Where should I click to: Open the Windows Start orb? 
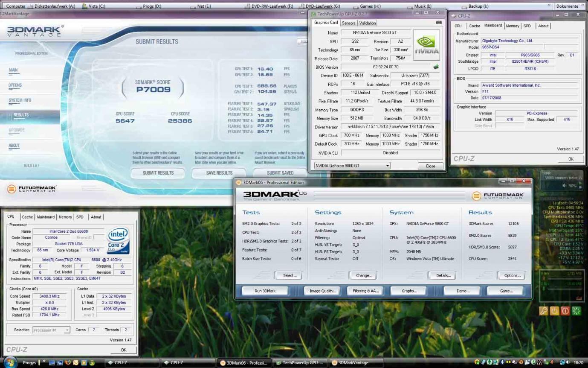pyautogui.click(x=10, y=362)
